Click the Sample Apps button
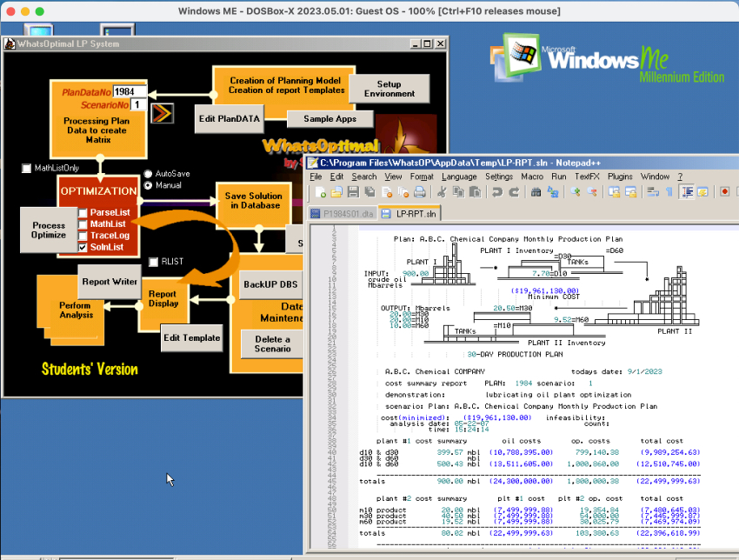Screen dimensions: 739x560 click(x=330, y=119)
